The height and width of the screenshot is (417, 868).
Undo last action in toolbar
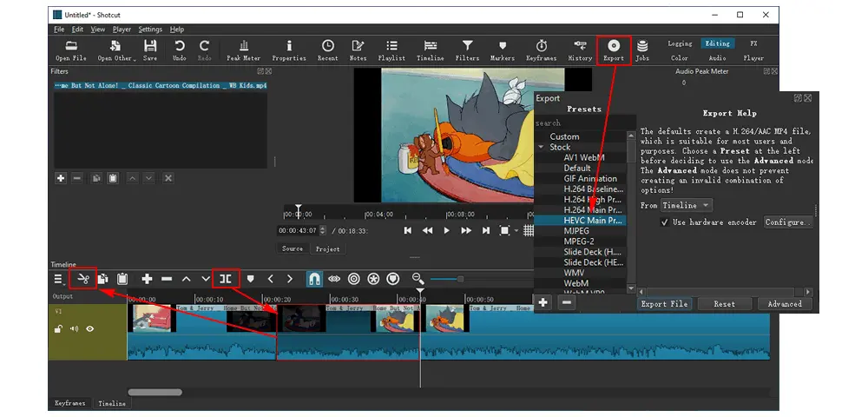pyautogui.click(x=180, y=50)
